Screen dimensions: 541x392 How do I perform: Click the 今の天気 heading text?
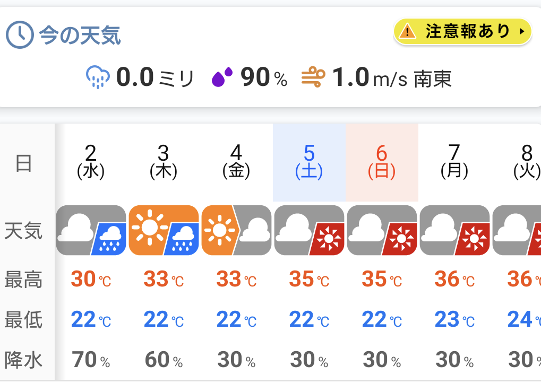tap(80, 35)
